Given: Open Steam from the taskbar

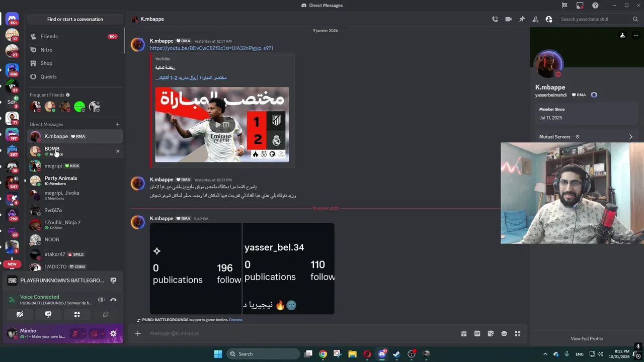Looking at the screenshot, I should pos(396,354).
